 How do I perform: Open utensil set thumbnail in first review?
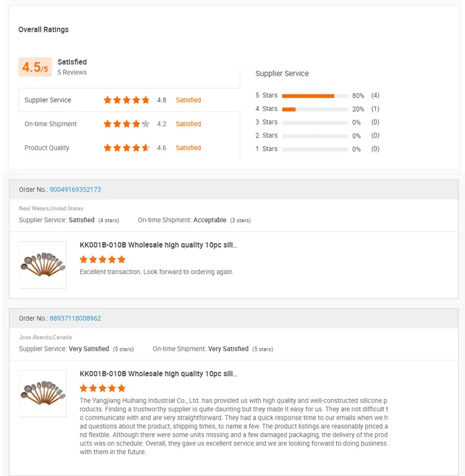pos(42,265)
